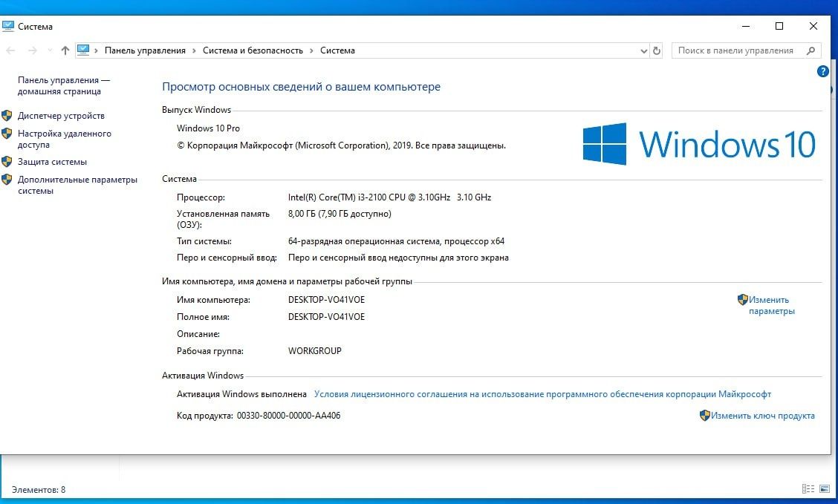This screenshot has width=838, height=504.
Task: Switch to details view icon in background window
Action: point(808,489)
